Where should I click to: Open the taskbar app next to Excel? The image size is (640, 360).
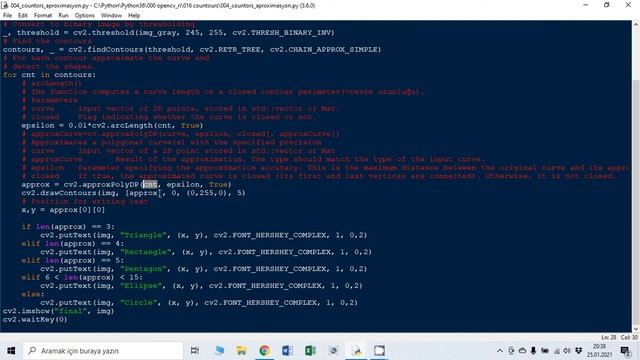coord(333,351)
